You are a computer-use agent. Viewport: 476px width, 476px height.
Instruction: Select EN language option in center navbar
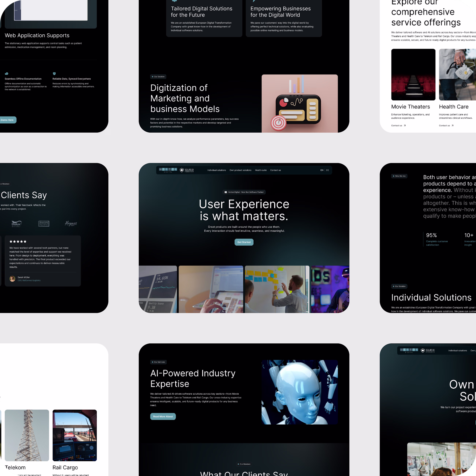pyautogui.click(x=321, y=170)
